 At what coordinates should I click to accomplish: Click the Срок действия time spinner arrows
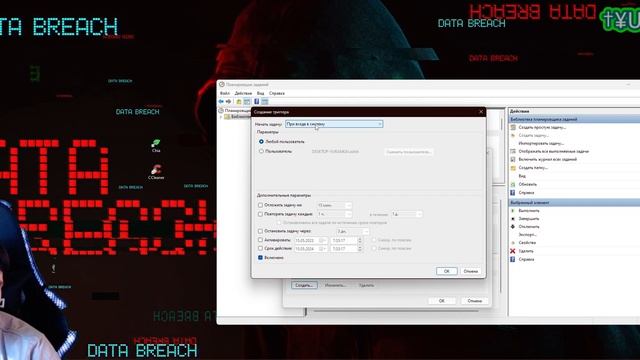pos(360,249)
